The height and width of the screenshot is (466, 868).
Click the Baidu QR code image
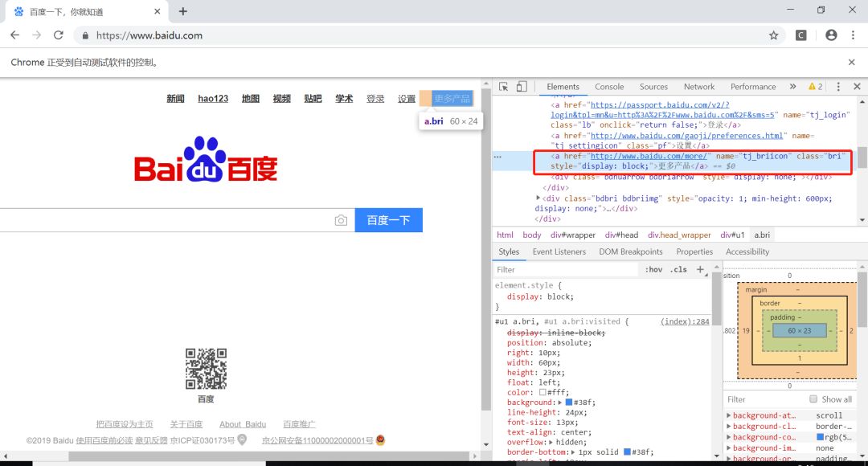206,369
